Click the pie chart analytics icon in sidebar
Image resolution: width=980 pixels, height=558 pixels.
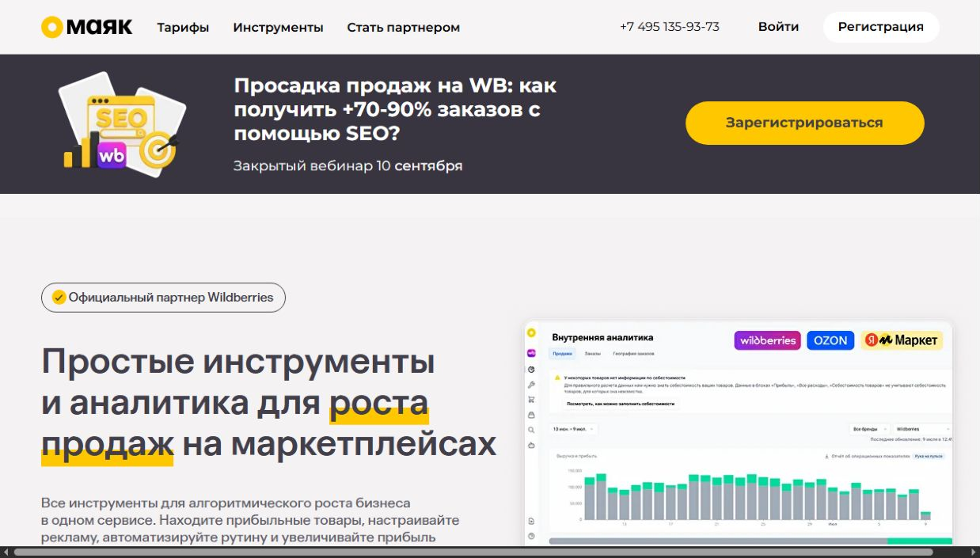coord(532,370)
